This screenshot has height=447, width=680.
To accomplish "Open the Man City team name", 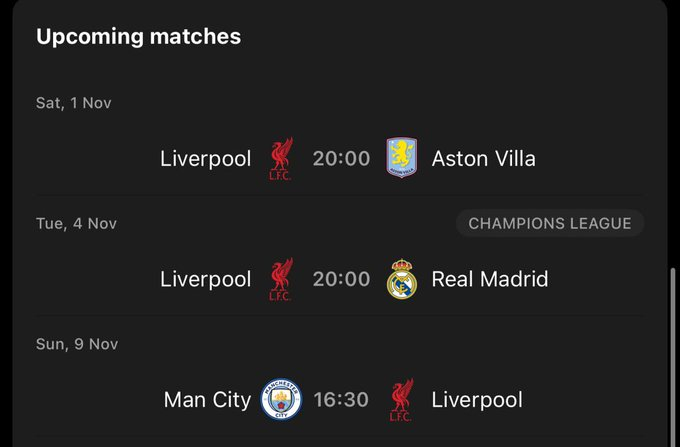I will click(207, 400).
